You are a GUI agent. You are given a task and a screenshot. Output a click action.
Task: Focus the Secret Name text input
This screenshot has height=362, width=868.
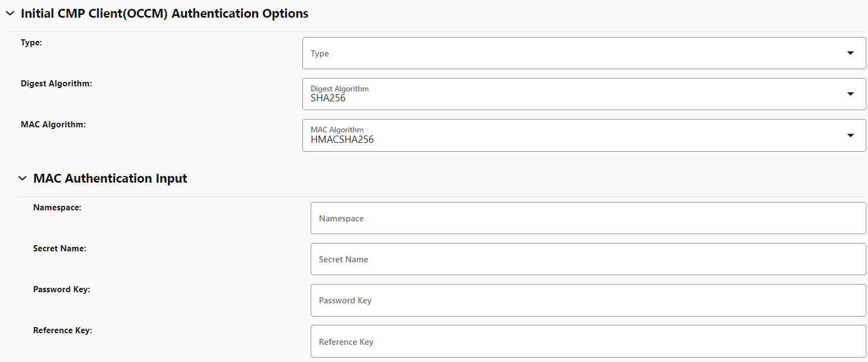588,259
